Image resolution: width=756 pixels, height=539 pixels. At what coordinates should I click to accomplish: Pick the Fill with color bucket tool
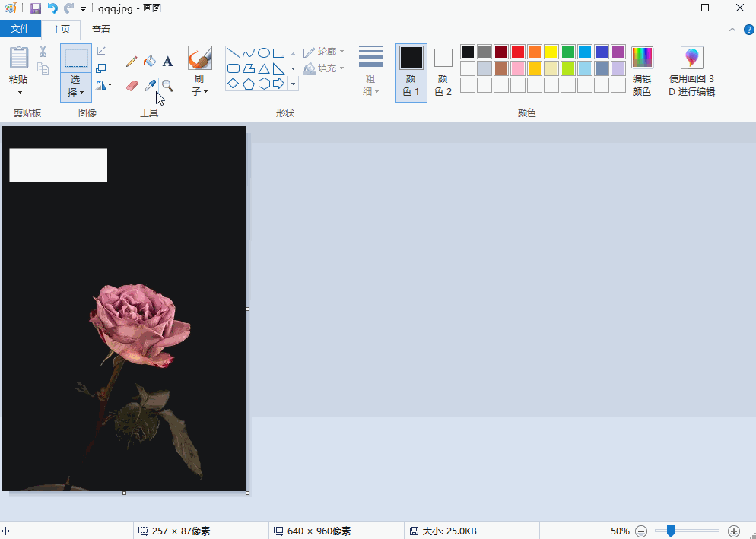coord(150,62)
